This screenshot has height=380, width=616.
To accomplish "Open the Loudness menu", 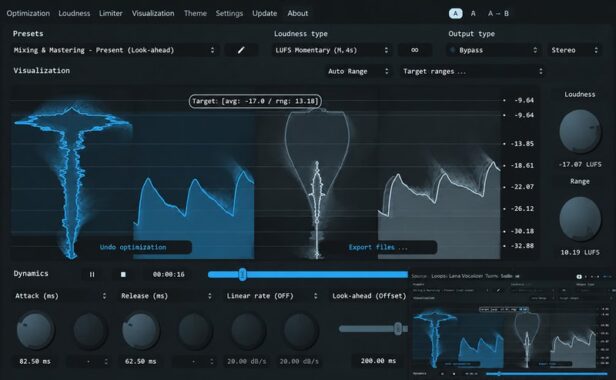I will click(74, 13).
